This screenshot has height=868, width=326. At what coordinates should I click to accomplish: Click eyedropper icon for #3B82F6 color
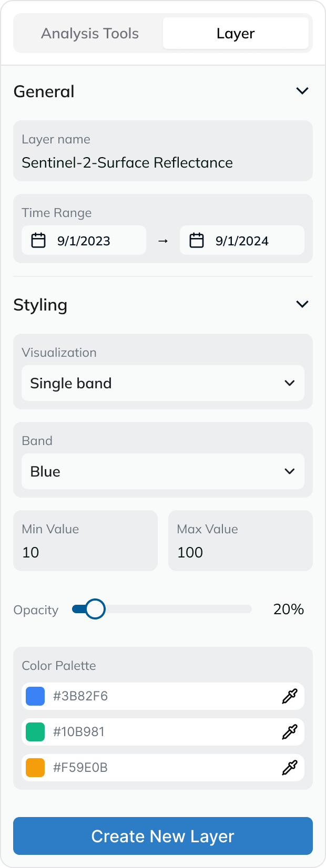pyautogui.click(x=290, y=696)
